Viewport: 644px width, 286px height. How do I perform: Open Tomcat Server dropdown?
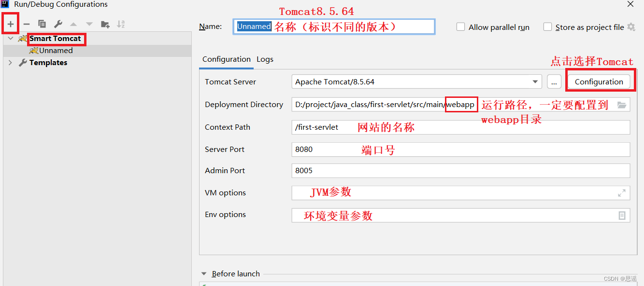click(x=535, y=82)
